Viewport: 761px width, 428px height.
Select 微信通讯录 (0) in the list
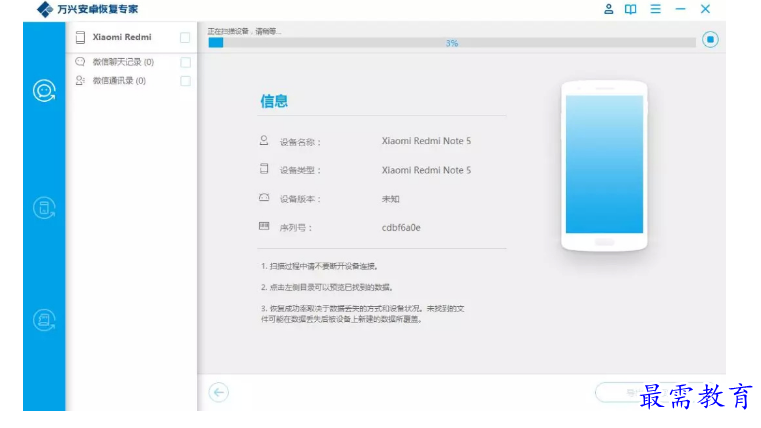point(132,81)
